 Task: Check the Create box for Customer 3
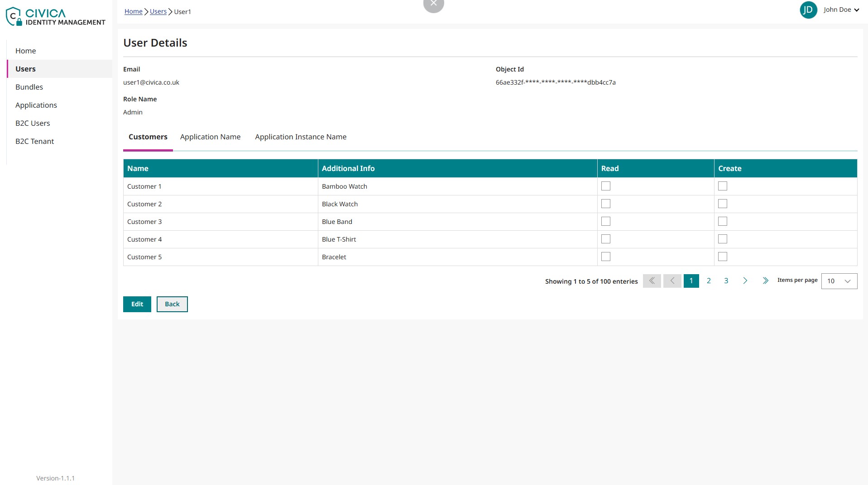click(722, 221)
